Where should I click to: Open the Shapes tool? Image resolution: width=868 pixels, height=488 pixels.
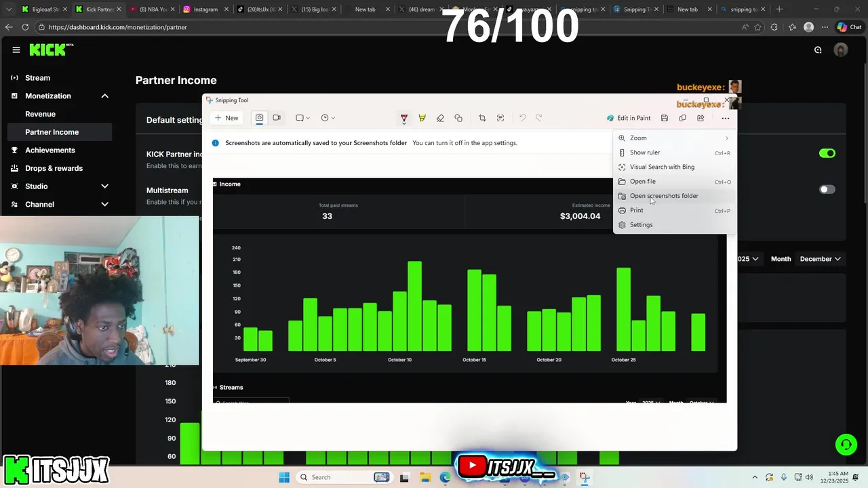pos(458,118)
